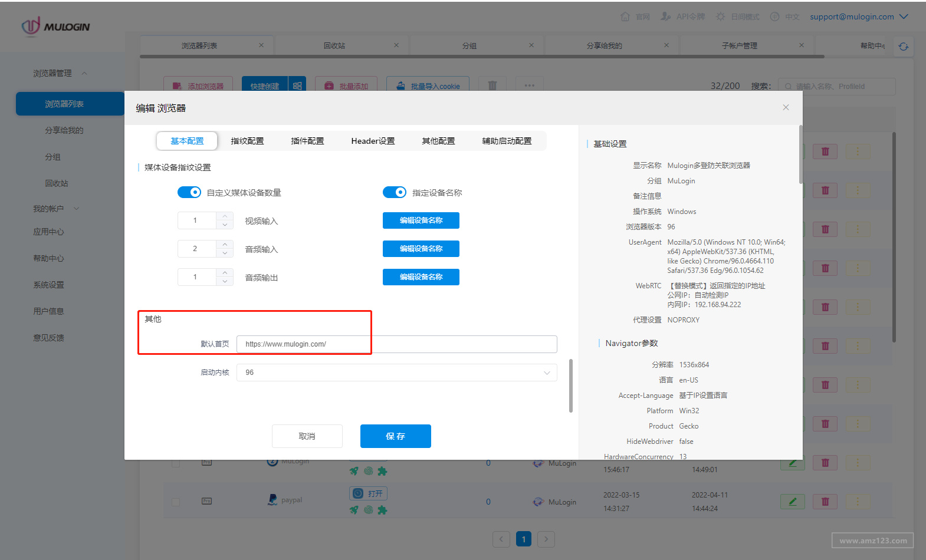
Task: Increase 音频输入 count
Action: [x=225, y=245]
